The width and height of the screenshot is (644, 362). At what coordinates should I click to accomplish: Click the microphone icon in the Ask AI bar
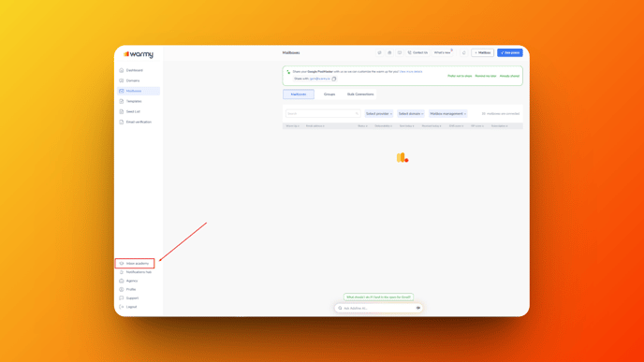(418, 308)
